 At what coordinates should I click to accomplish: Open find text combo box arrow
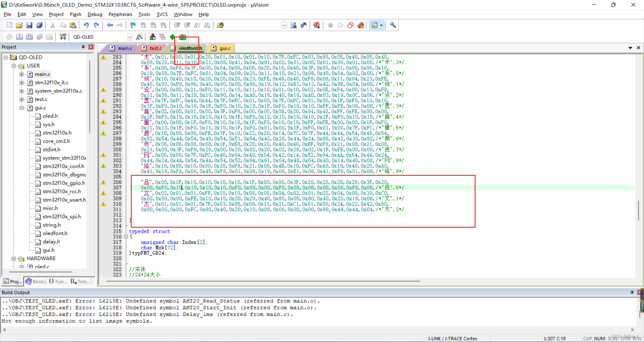284,25
